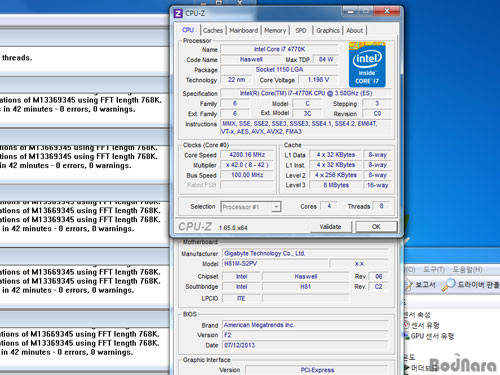The height and width of the screenshot is (375, 500).
Task: Click the motherboard Model field H81M-S2PV
Action: (x=275, y=264)
